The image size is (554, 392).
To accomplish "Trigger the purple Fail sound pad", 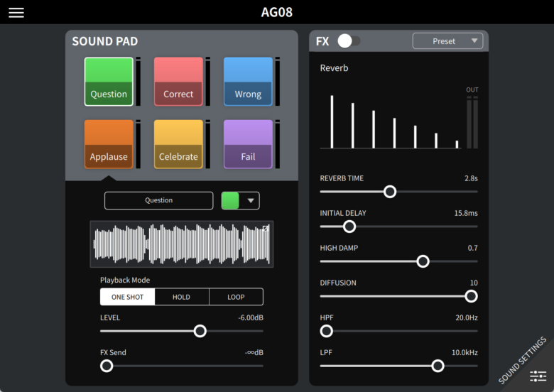I will 248,144.
